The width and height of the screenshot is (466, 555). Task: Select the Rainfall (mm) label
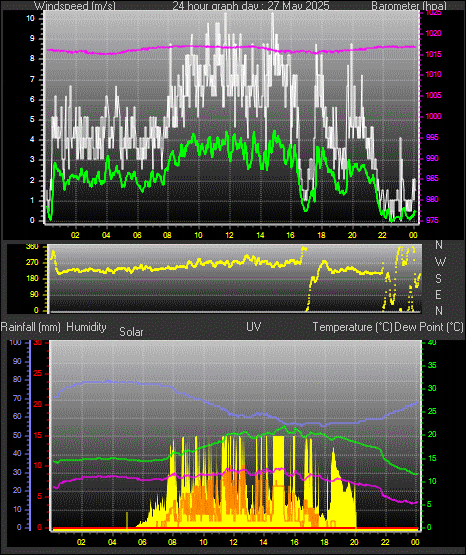[x=31, y=327]
